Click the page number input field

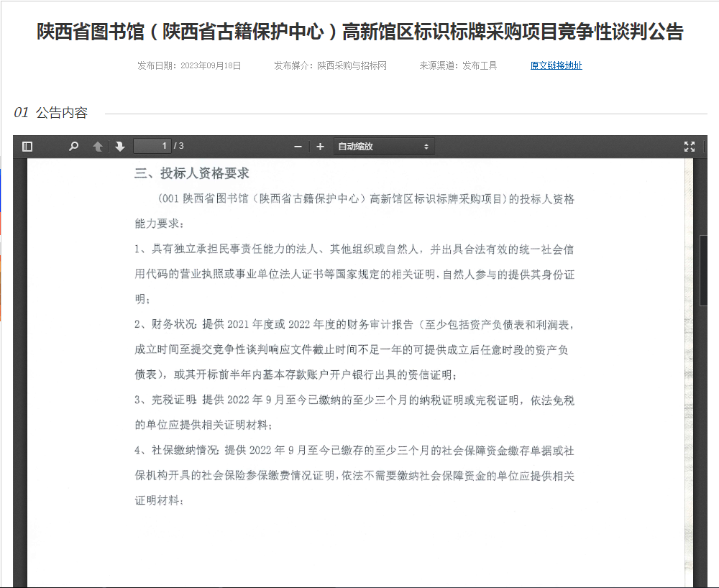(x=152, y=146)
